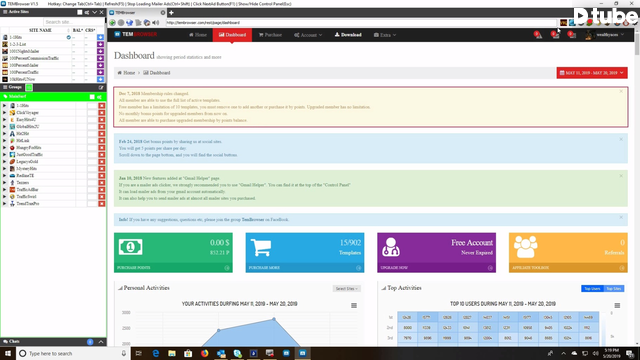Open the user profile dropdown in navbar

pos(604,35)
